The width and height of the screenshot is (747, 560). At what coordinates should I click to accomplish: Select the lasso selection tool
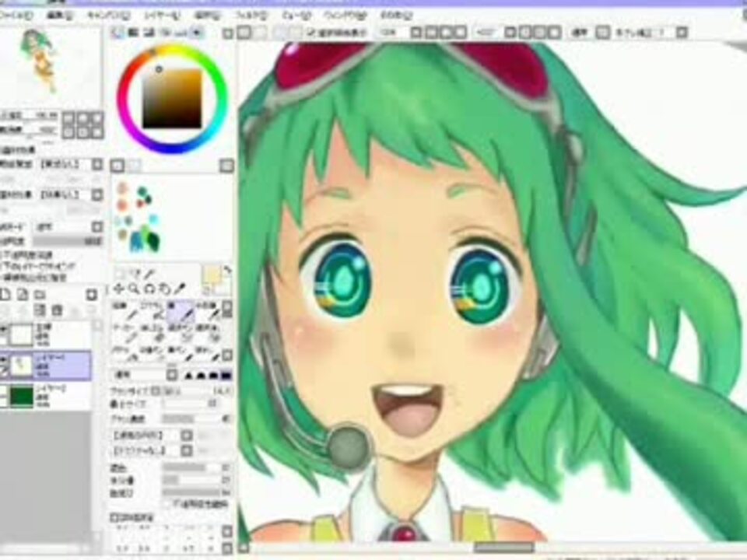tap(135, 273)
